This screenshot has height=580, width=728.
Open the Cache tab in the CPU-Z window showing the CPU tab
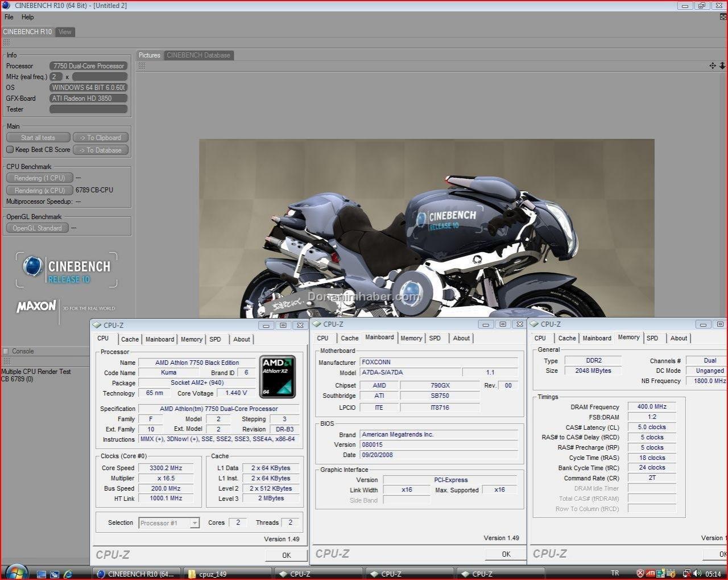pos(130,339)
